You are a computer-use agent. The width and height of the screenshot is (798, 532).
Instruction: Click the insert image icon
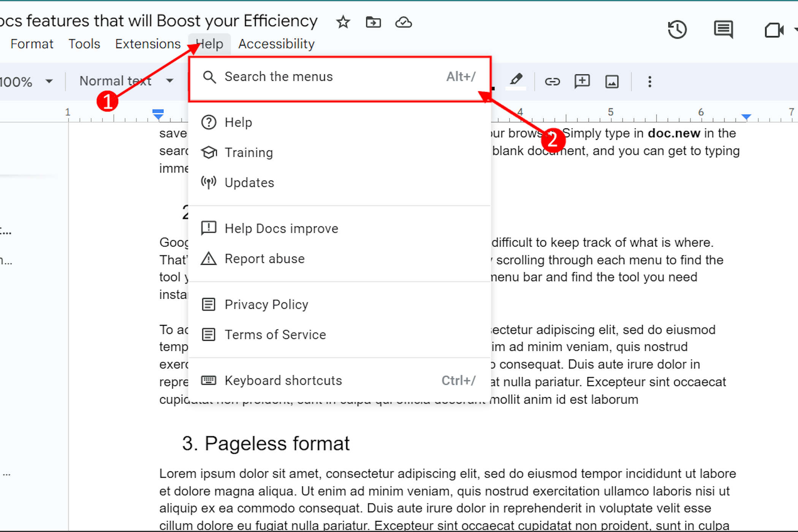point(612,81)
